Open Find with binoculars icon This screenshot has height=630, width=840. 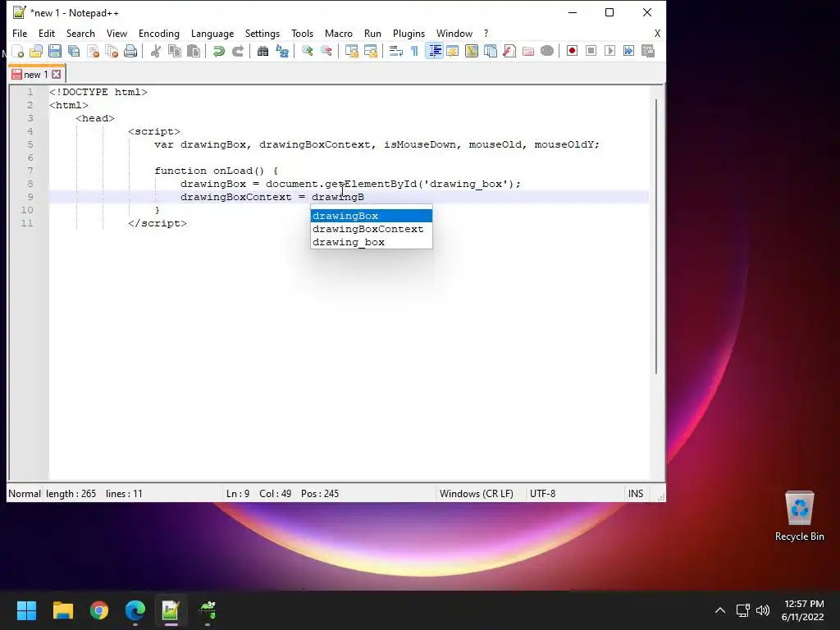pos(262,51)
